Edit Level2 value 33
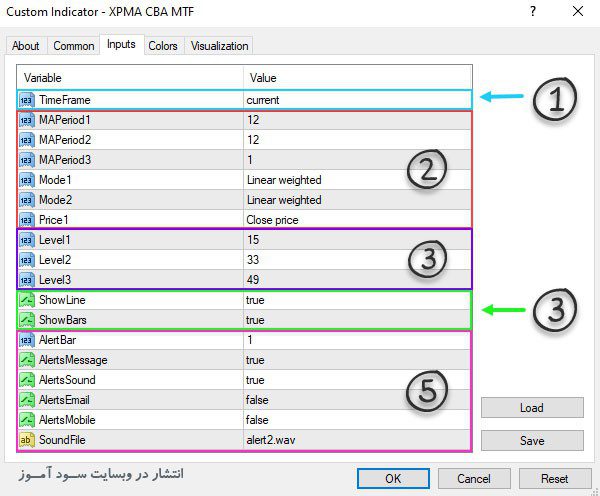The width and height of the screenshot is (600, 496). (x=357, y=260)
